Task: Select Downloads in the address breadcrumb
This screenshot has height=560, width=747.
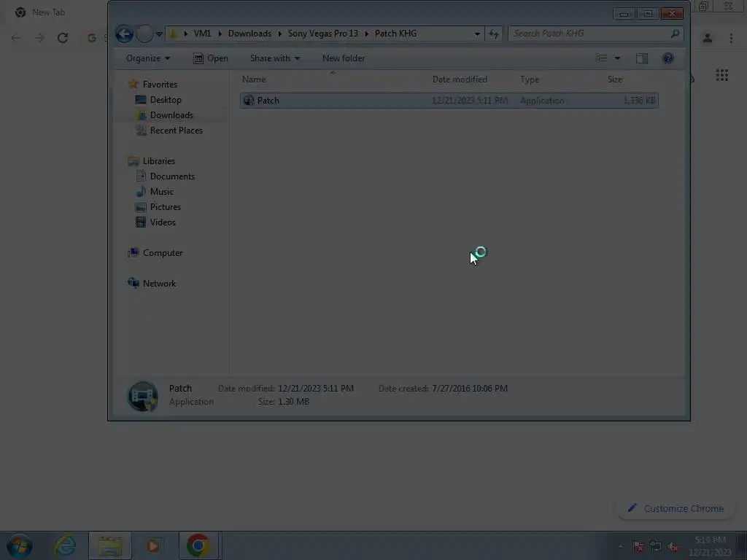Action: pos(249,34)
